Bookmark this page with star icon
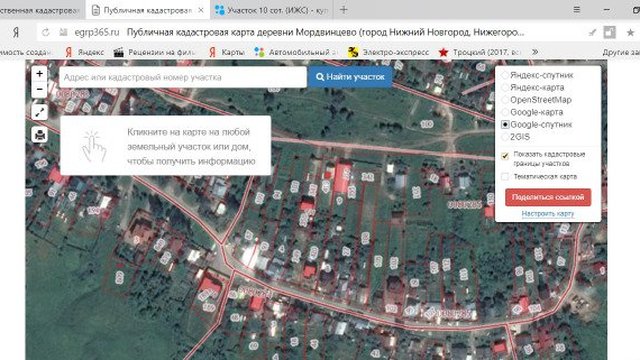The image size is (640, 360). 630,33
